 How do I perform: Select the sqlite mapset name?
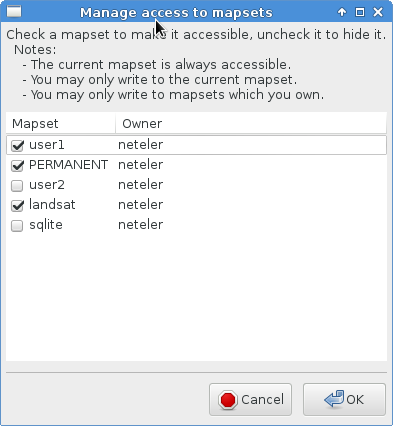click(46, 225)
